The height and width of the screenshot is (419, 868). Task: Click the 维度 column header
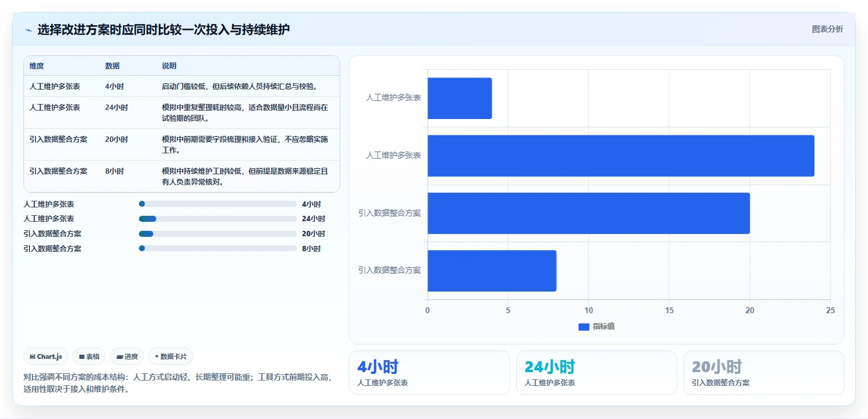[x=37, y=66]
